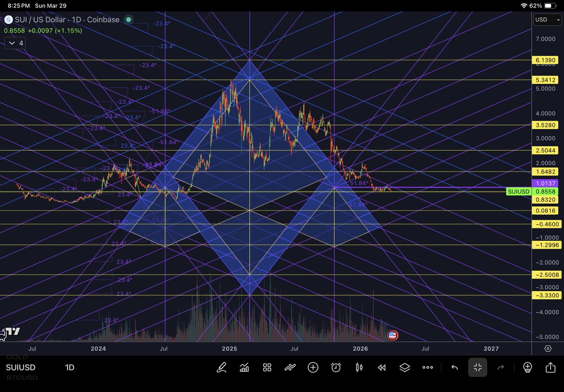Open the object tree layers panel
Image resolution: width=564 pixels, height=392 pixels.
(x=405, y=367)
